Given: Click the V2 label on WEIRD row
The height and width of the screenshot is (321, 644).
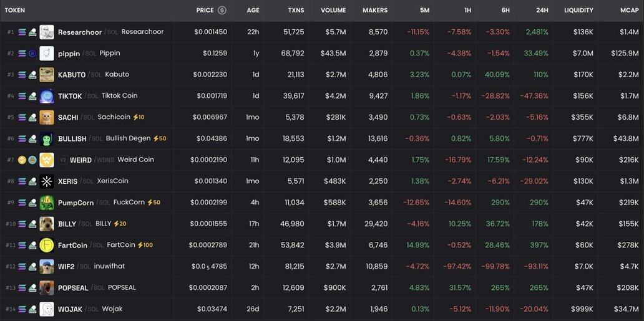Looking at the screenshot, I should click(x=62, y=160).
